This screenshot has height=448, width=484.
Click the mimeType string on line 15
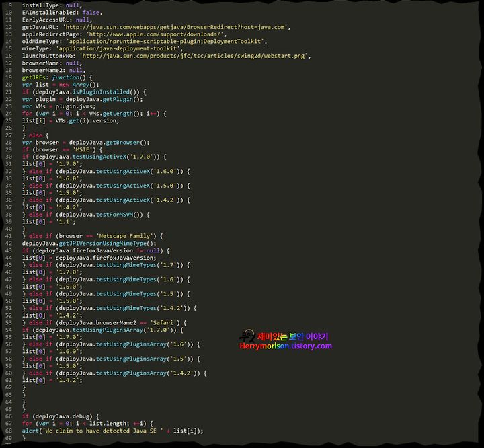coord(118,48)
